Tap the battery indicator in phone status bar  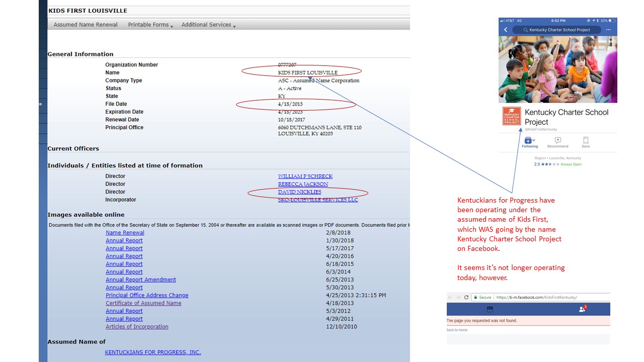[612, 21]
